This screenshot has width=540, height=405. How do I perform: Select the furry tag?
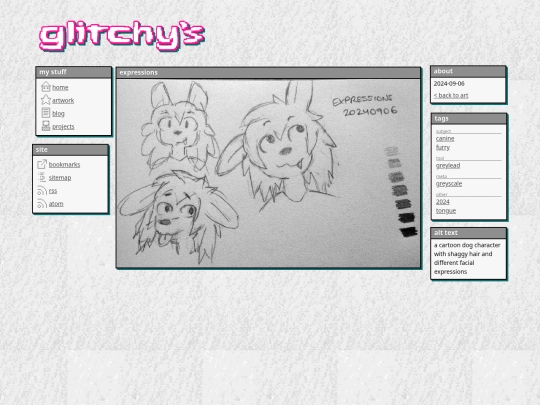443,147
